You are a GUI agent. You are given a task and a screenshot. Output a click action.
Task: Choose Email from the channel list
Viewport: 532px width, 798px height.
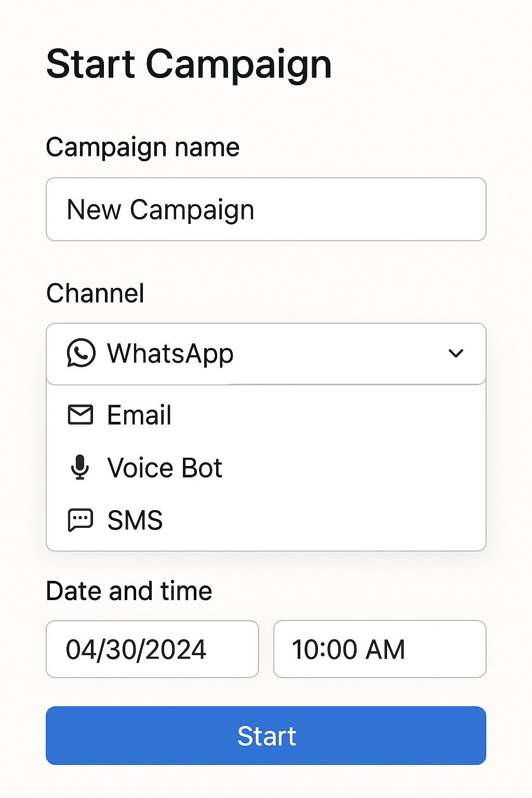(x=266, y=415)
